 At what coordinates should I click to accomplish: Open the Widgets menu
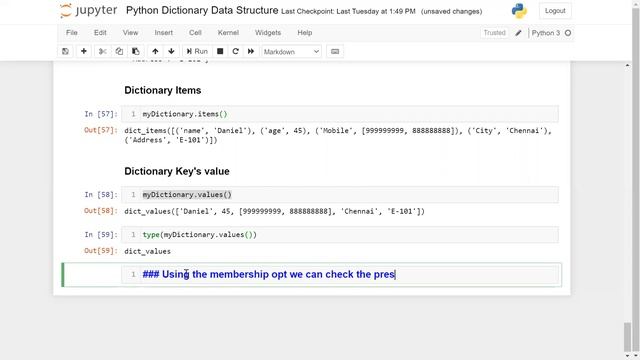268,33
